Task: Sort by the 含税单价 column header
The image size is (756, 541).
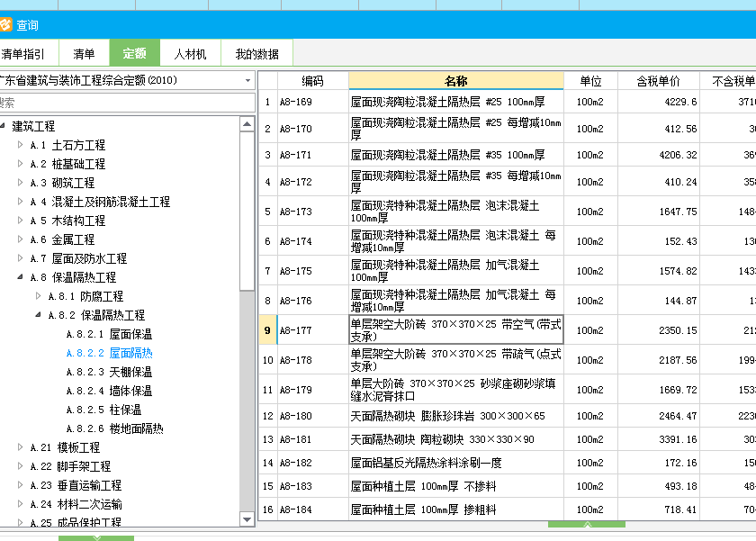Action: [x=658, y=81]
